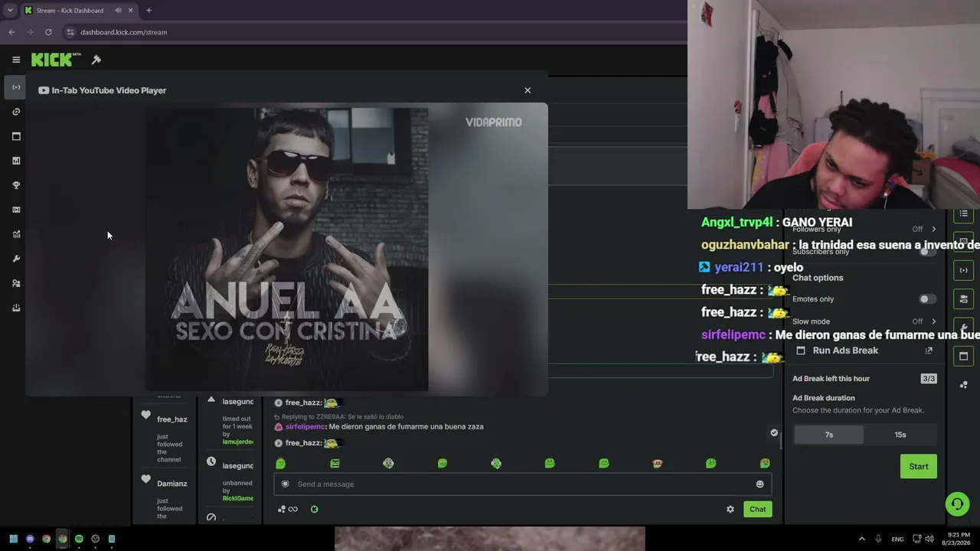Viewport: 980px width, 551px height.
Task: Open the wrench settings icon in left sidebar
Action: point(16,259)
